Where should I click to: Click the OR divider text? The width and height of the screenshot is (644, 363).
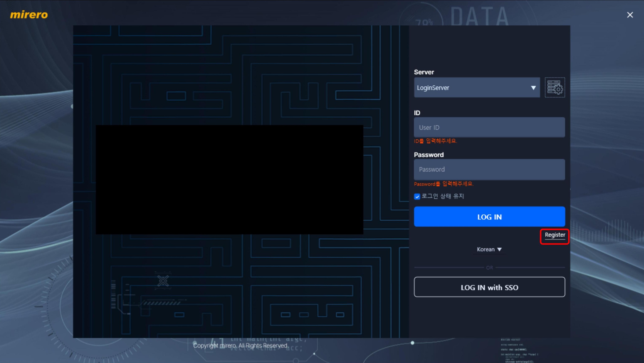489,268
